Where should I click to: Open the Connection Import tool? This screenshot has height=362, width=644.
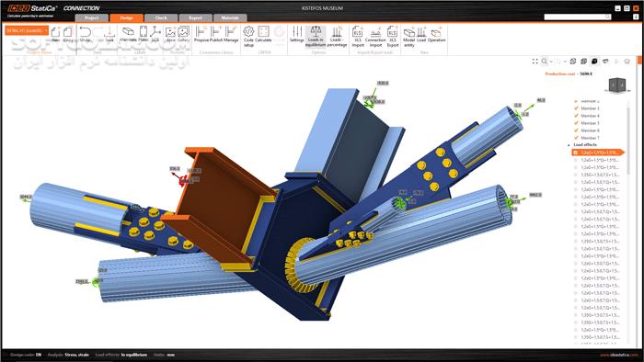click(x=375, y=36)
